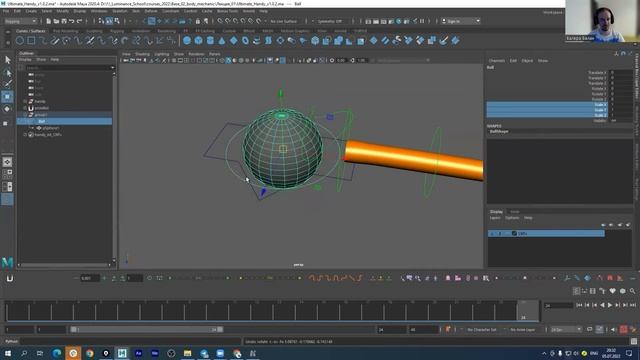The height and width of the screenshot is (360, 640).
Task: Open the No Anim Layer dropdown
Action: (x=522, y=329)
